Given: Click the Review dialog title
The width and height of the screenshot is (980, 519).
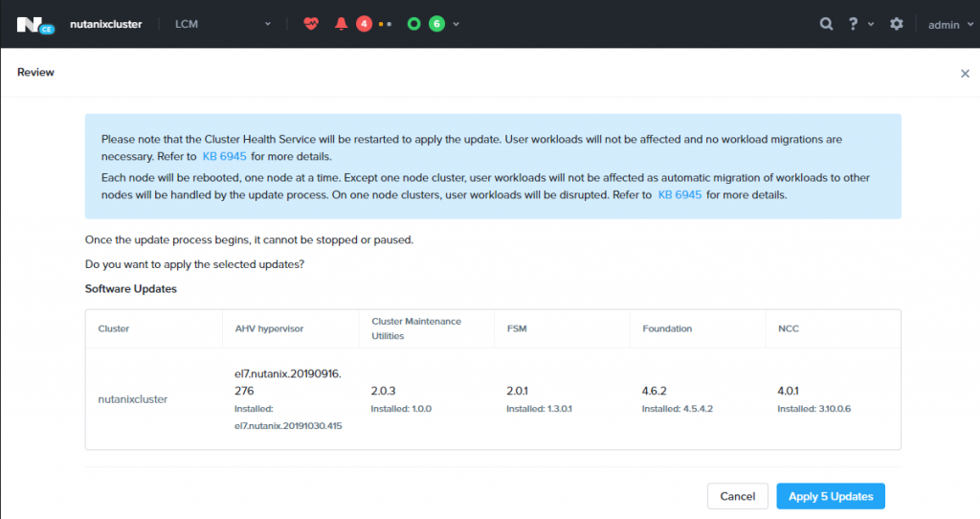Looking at the screenshot, I should 35,73.
